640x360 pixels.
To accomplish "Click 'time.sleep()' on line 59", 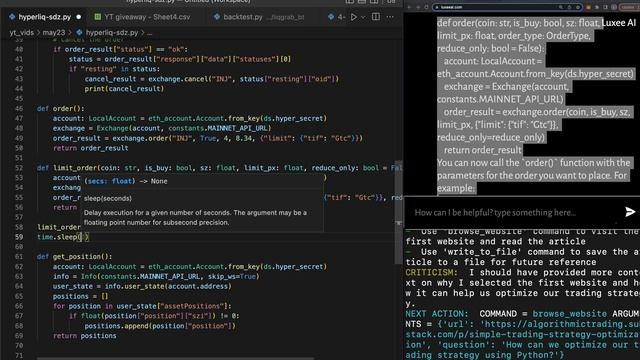I will click(x=63, y=237).
